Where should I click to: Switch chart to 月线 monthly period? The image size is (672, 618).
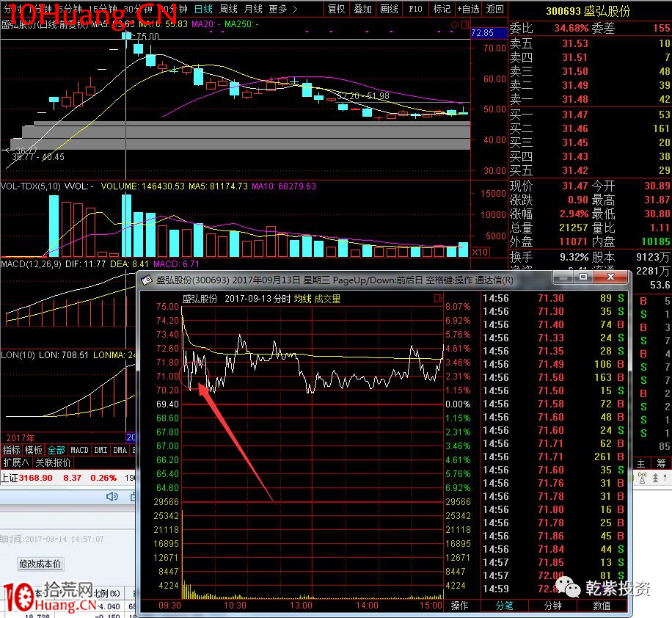pyautogui.click(x=253, y=9)
